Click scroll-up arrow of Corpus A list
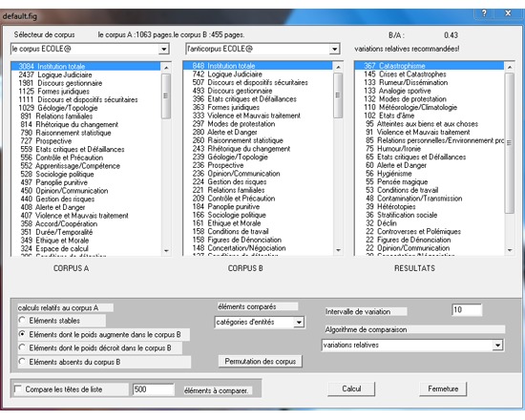 [x=166, y=68]
